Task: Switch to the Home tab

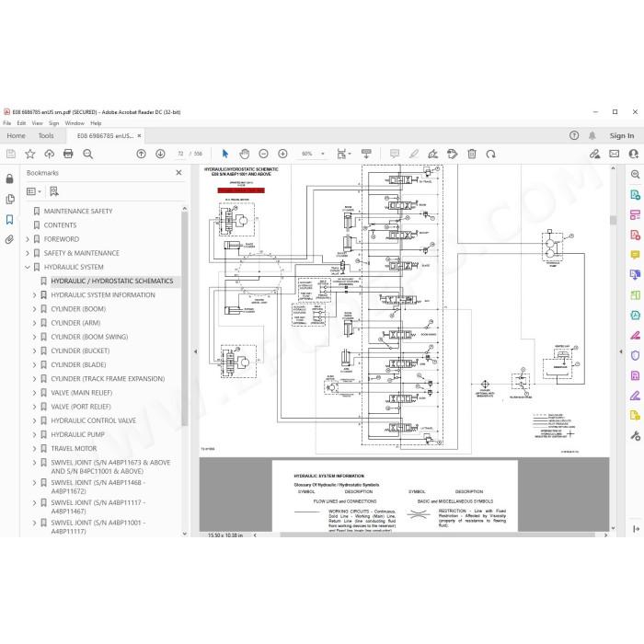Action: tap(16, 135)
